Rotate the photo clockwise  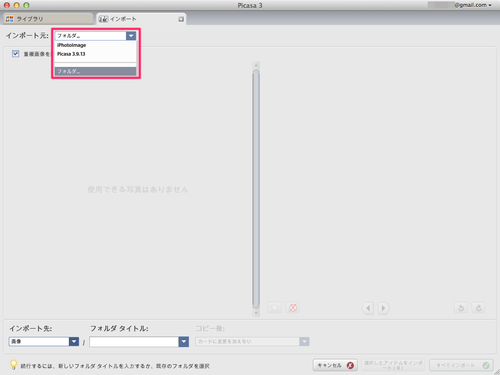coord(478,308)
